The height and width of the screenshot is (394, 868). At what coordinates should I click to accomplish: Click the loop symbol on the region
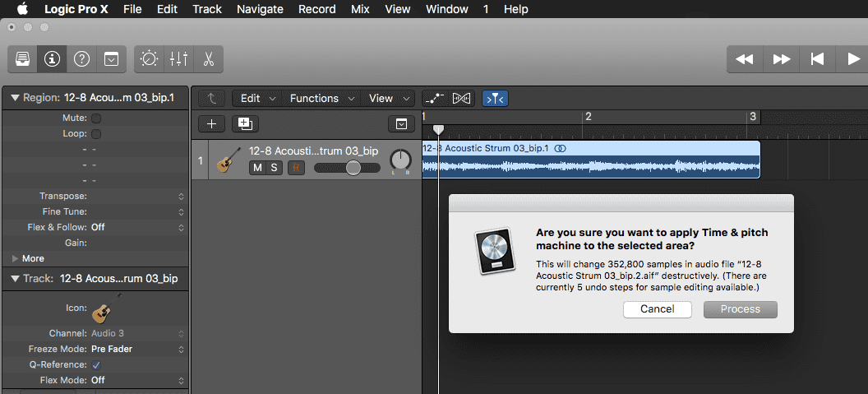(x=561, y=149)
